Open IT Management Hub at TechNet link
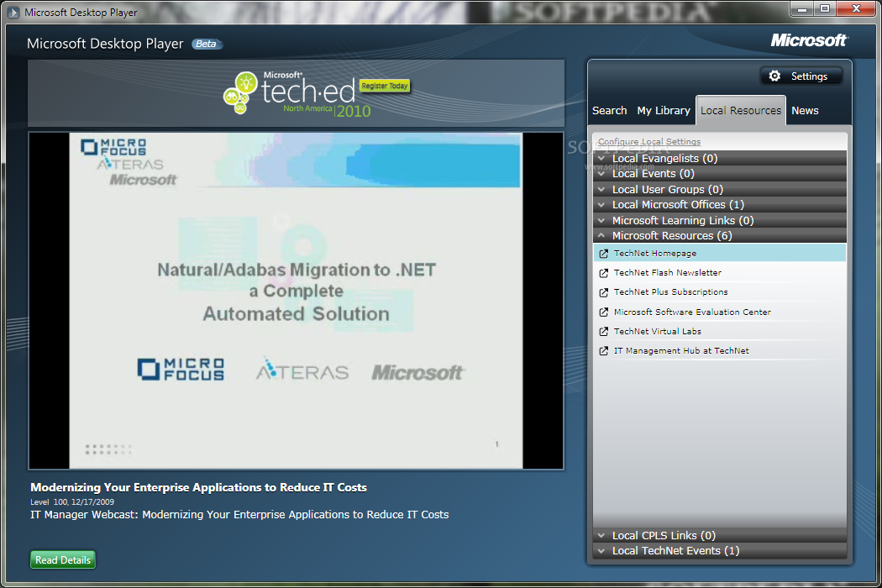Screen dimensions: 882x588 coord(681,351)
